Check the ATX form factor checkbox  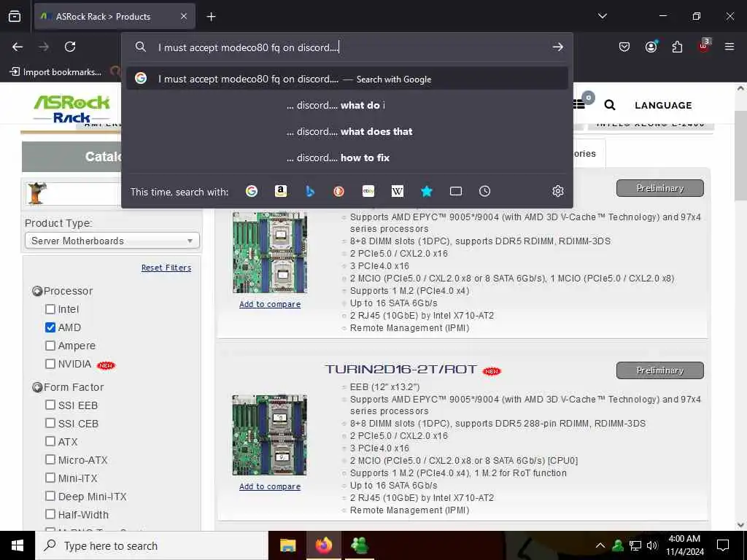pos(50,441)
